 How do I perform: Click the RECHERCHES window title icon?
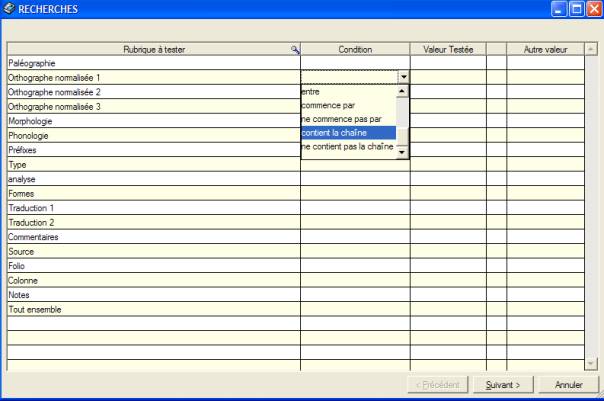(9, 8)
